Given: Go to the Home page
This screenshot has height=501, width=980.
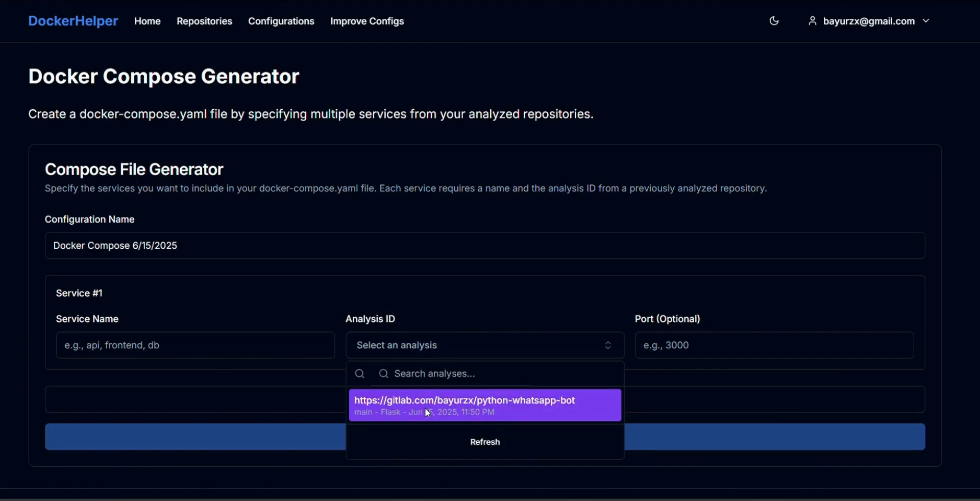Looking at the screenshot, I should tap(147, 21).
